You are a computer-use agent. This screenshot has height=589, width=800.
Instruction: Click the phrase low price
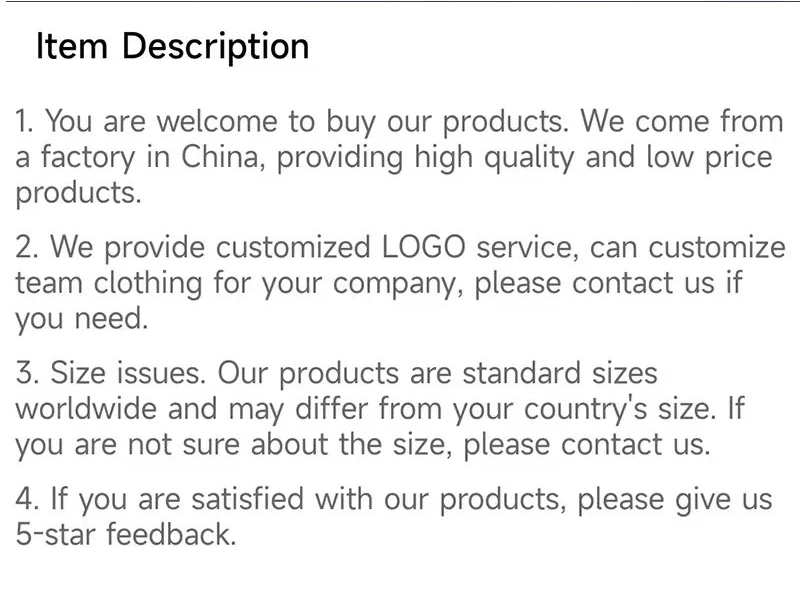tap(709, 158)
